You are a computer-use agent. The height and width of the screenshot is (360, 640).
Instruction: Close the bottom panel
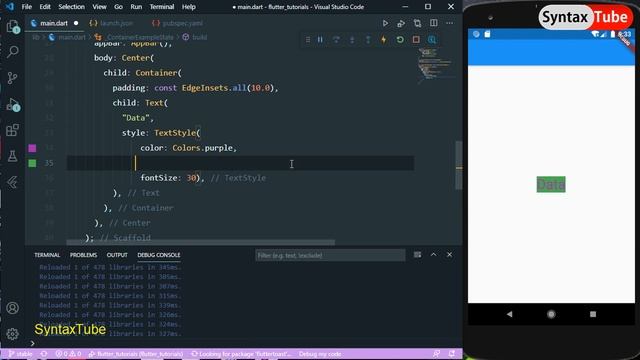449,255
